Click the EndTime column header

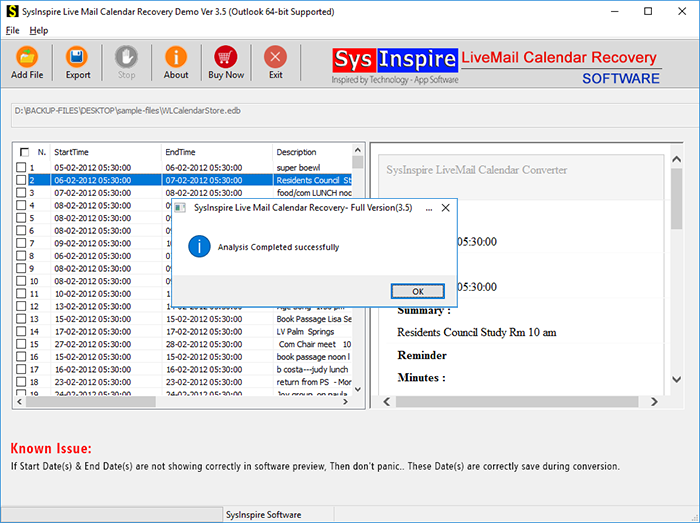tap(217, 152)
